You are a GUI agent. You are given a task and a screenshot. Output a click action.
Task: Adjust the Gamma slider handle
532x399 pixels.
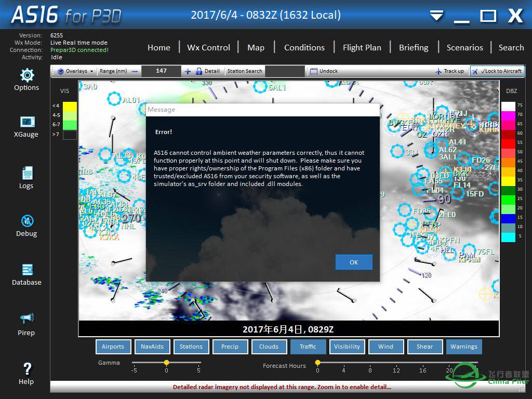(167, 362)
